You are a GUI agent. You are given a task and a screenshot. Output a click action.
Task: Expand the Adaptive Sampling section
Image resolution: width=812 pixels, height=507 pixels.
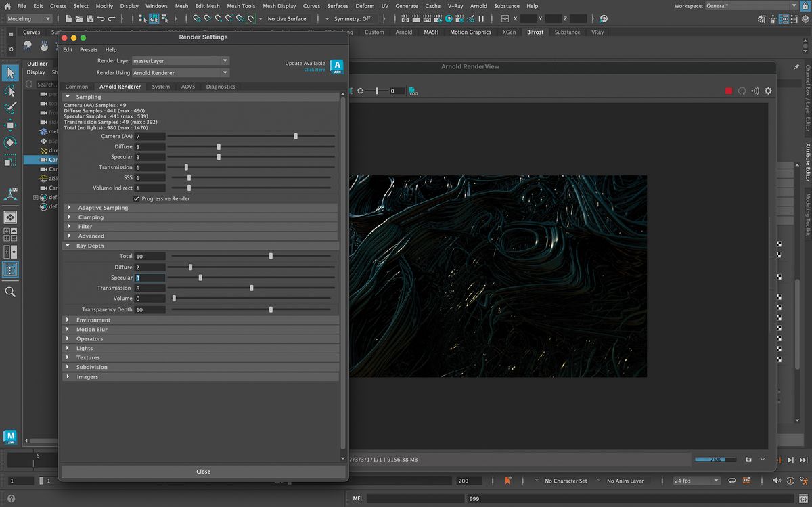click(70, 207)
